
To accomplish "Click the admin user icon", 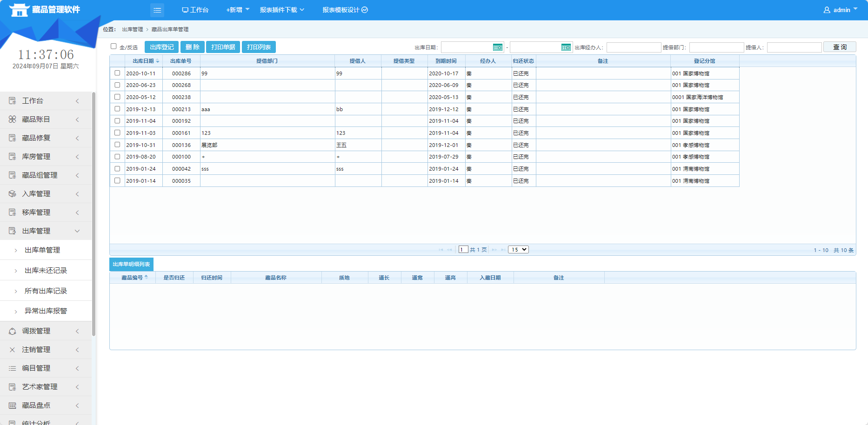I will coord(827,10).
